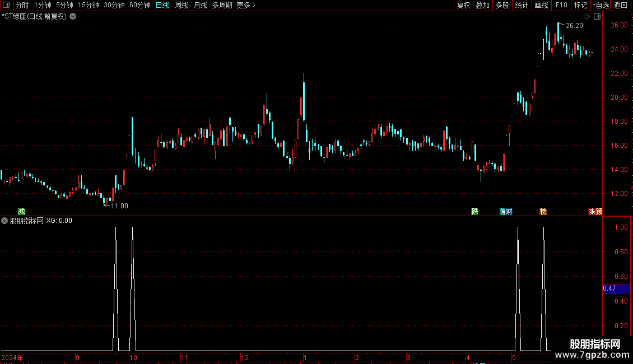Click the 22.00 price axis label
Screen dimensions: 633x364
coord(619,73)
